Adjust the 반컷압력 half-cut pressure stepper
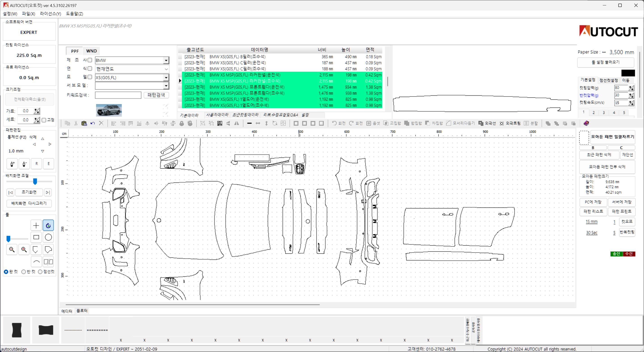This screenshot has height=352, width=644. pyautogui.click(x=631, y=95)
